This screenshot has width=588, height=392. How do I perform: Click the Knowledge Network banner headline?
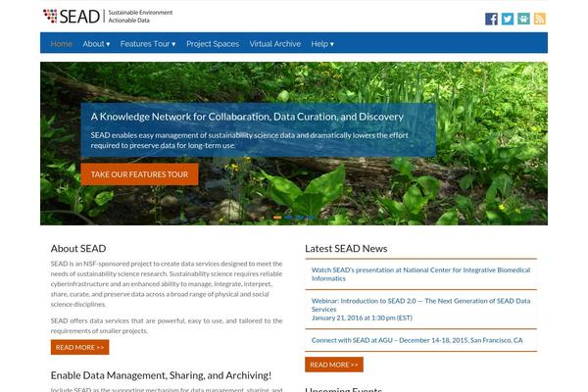click(x=247, y=117)
